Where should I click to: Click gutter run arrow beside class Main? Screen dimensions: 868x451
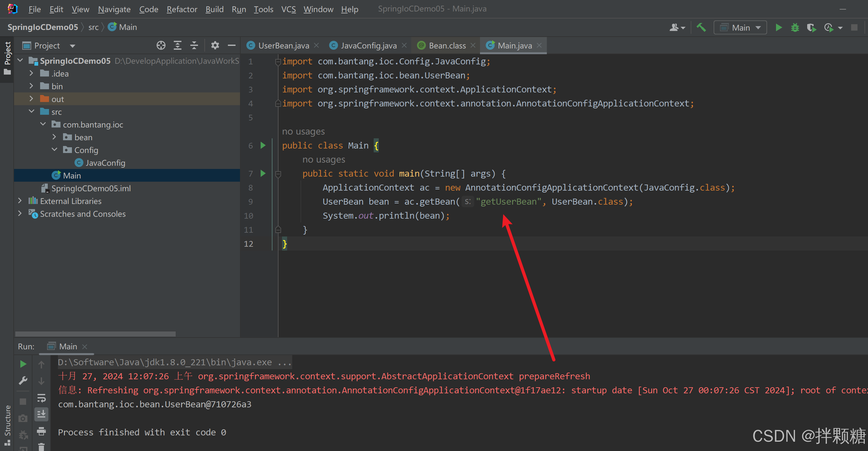[x=263, y=145]
